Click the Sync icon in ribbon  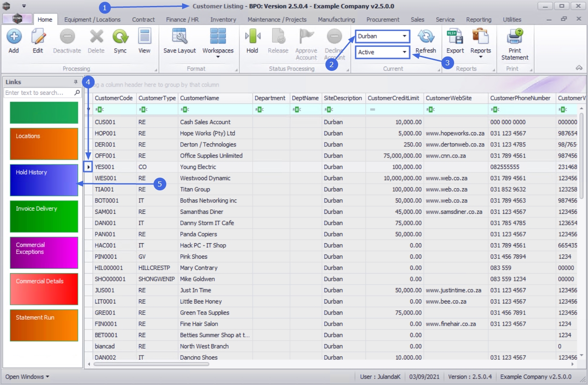pyautogui.click(x=120, y=37)
